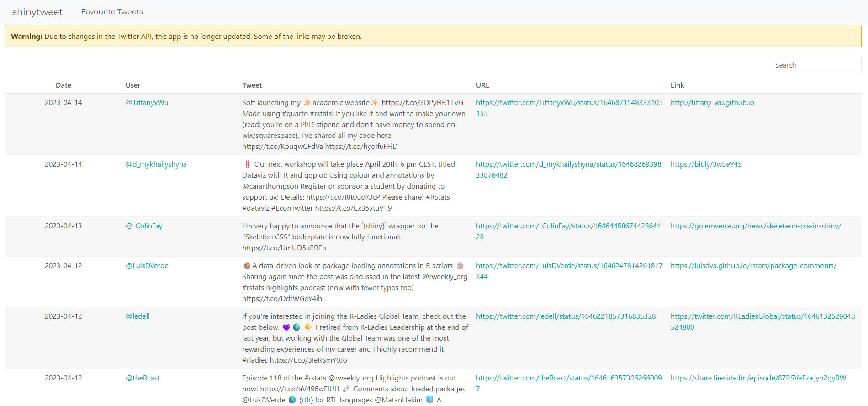Image resolution: width=868 pixels, height=406 pixels.
Task: Focus the Search input box
Action: [816, 65]
